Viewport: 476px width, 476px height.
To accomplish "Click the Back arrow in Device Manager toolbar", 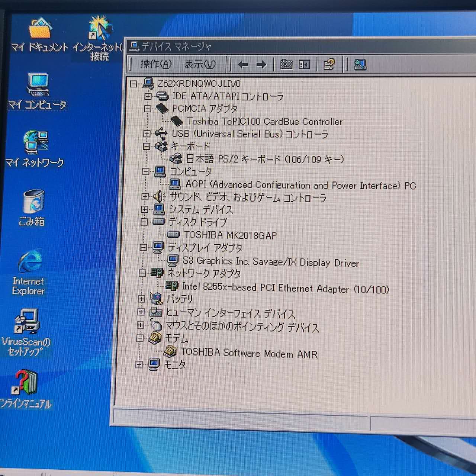I will (x=243, y=65).
